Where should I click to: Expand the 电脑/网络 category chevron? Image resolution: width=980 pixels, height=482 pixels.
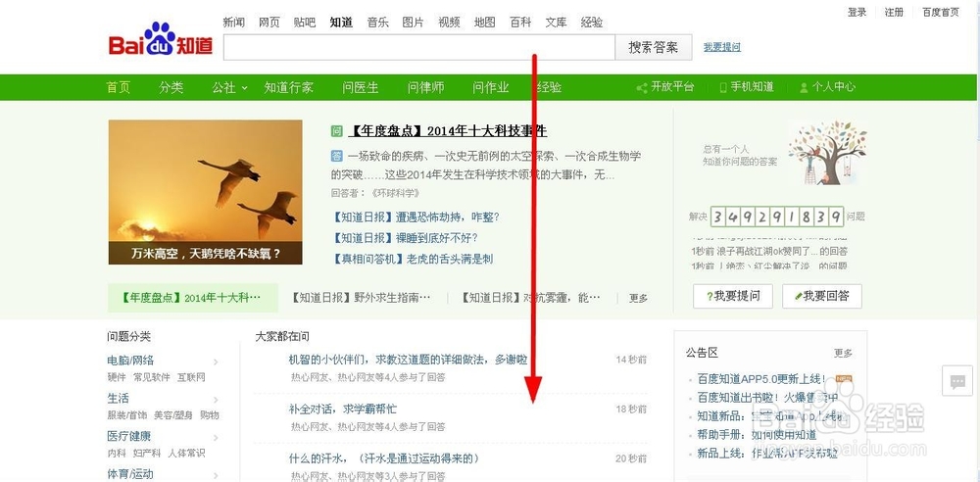point(216,361)
